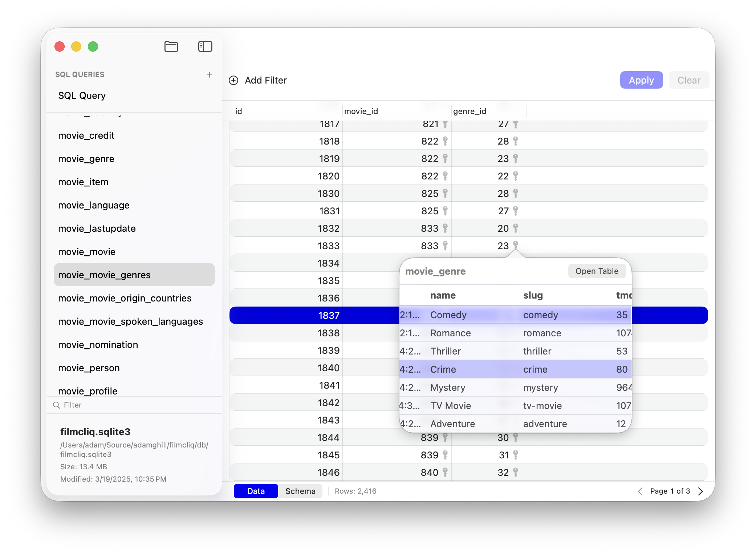Click the Add Filter plus circle icon
Viewport: 756px width, 555px height.
233,80
